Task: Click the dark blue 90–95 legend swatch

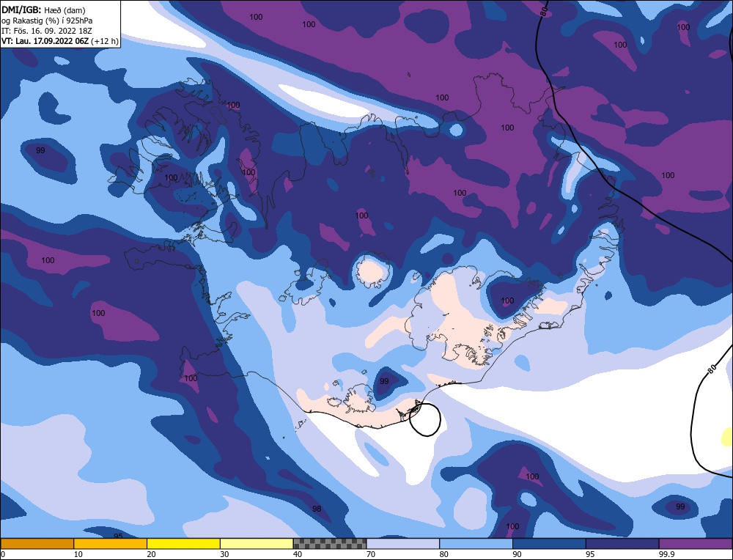Action: point(549,543)
